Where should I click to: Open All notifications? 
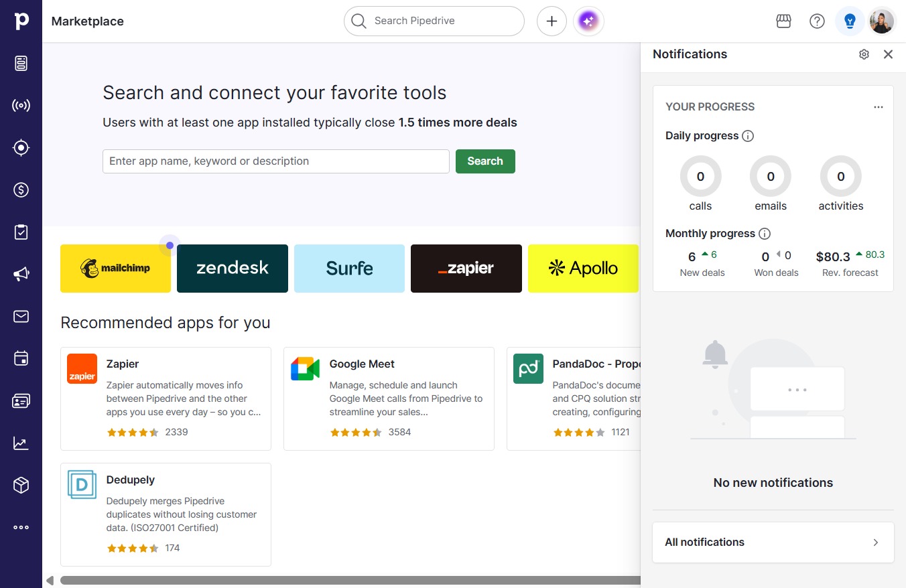click(773, 542)
